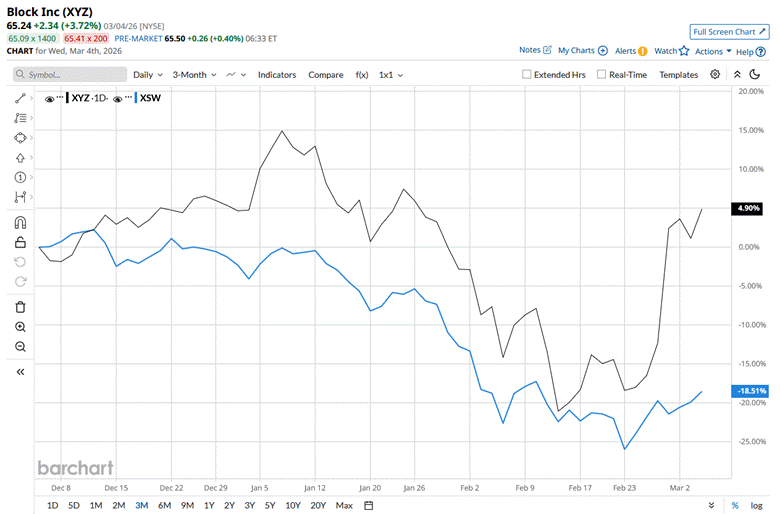Screen dimensions: 780x514
Task: Open the Daily frequency dropdown
Action: pyautogui.click(x=148, y=74)
